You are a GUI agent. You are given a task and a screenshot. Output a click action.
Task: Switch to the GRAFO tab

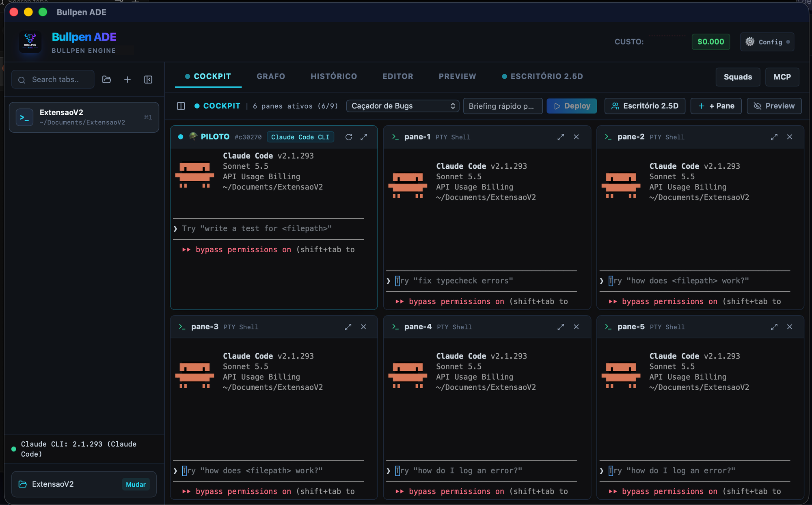(271, 76)
